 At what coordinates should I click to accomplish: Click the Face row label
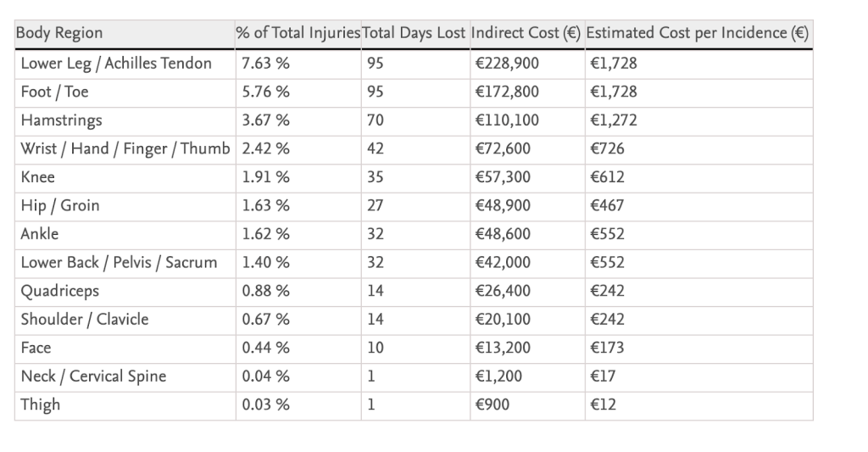pyautogui.click(x=36, y=348)
